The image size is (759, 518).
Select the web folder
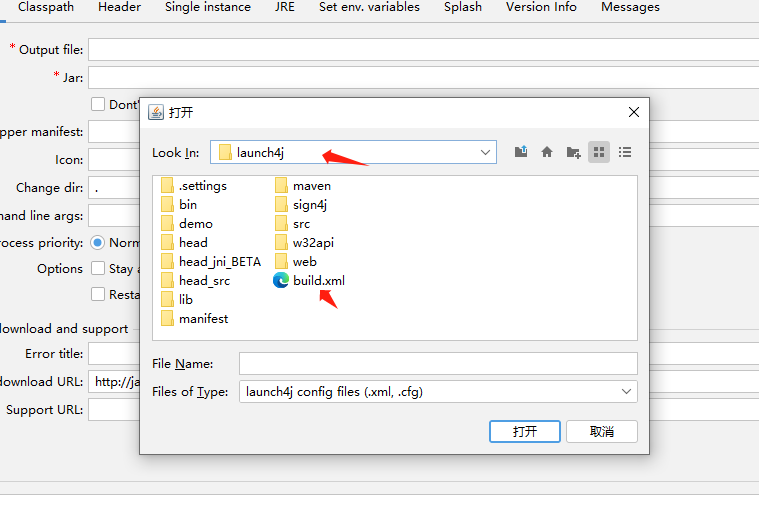click(296, 261)
